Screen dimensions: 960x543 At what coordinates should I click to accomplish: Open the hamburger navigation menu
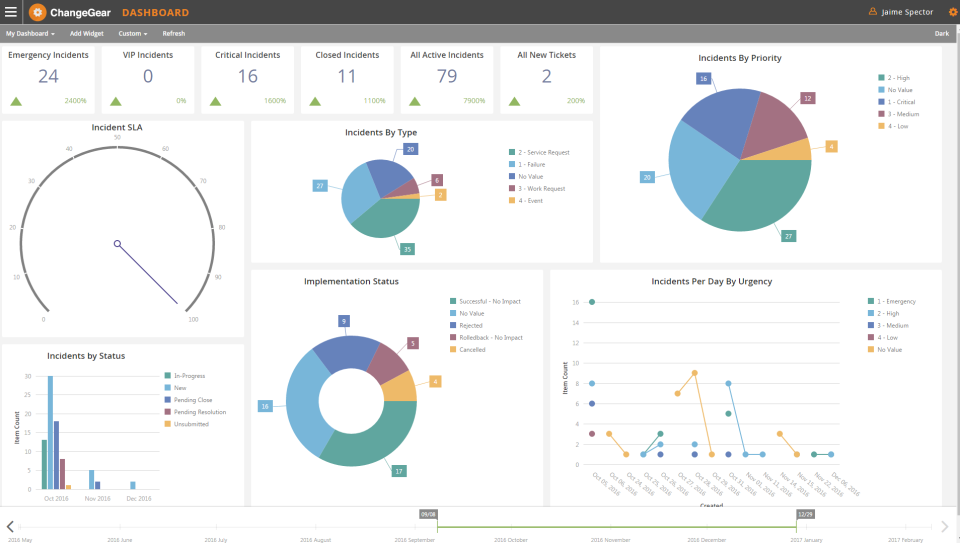pos(11,12)
